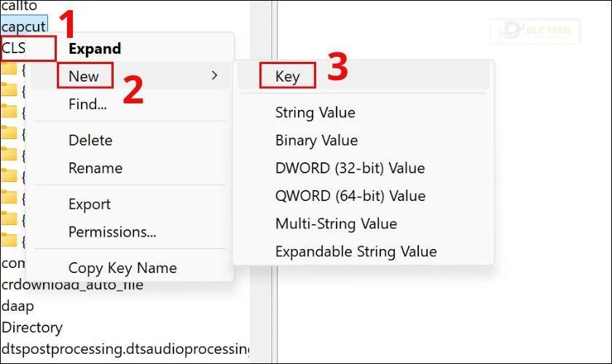Select the capcut registry key
Viewport: 612px width, 364px height.
pos(24,26)
